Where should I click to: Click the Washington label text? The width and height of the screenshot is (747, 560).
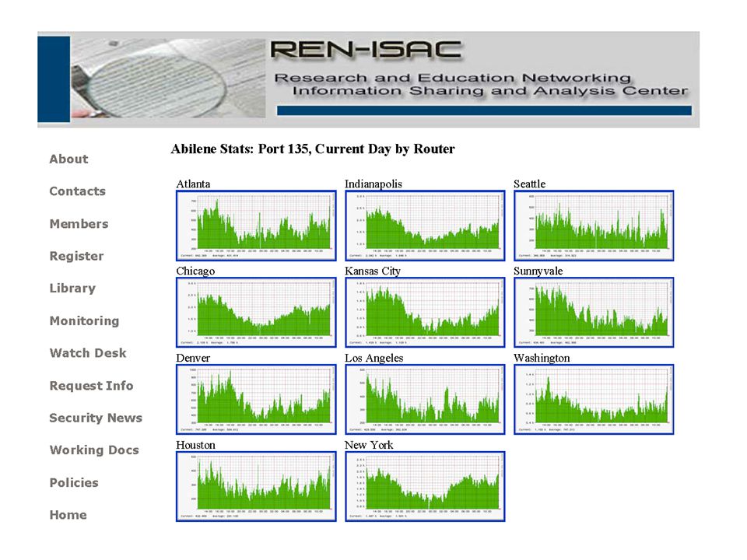point(542,358)
